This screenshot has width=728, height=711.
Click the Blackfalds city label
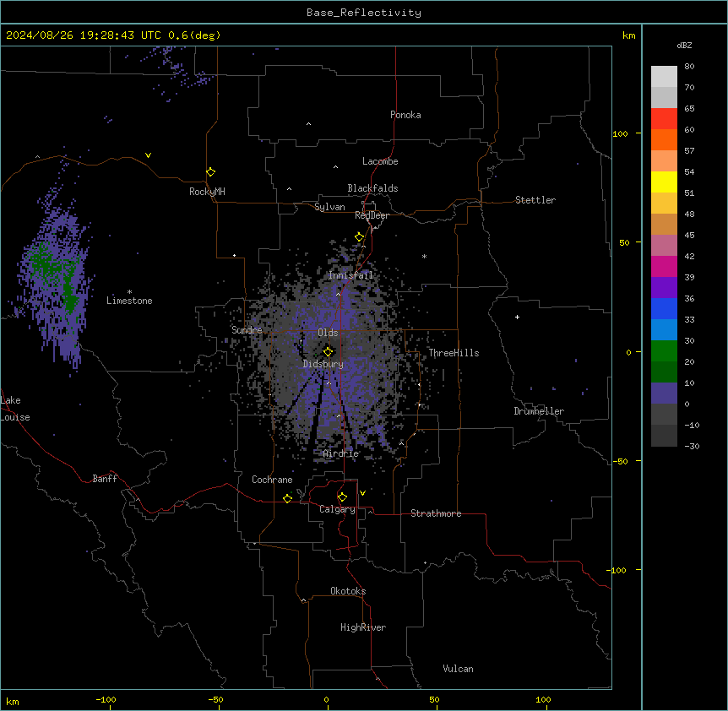pos(372,188)
